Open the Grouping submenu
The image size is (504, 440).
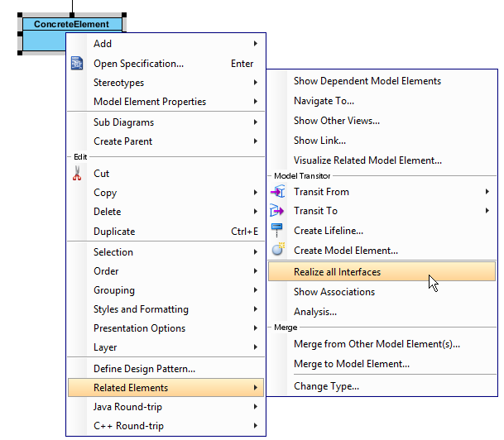tap(166, 290)
